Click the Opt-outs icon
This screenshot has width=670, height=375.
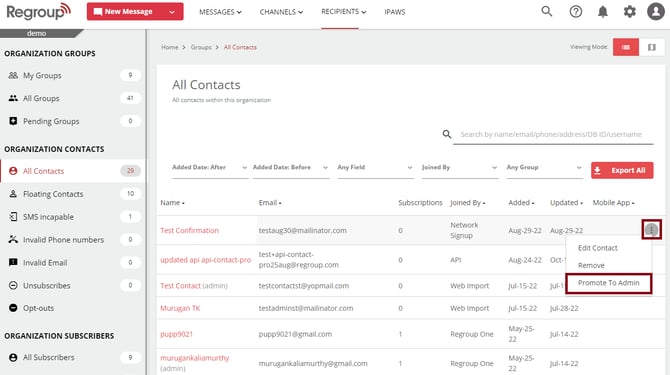coord(13,308)
